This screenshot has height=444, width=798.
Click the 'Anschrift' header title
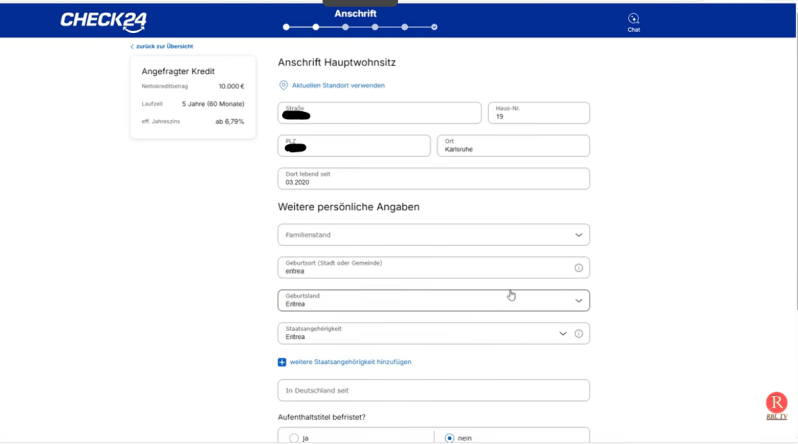[355, 14]
